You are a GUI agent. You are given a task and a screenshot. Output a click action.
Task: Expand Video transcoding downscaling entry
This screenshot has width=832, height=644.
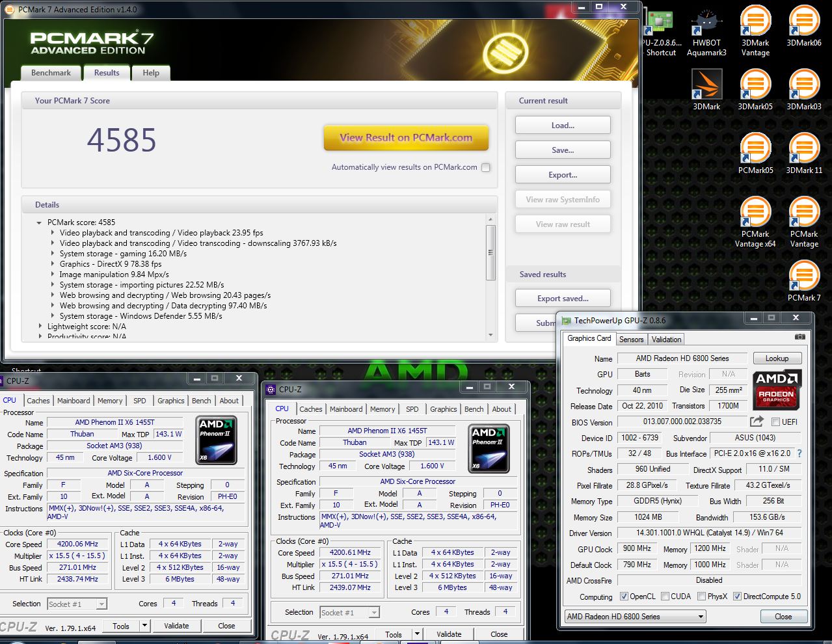pyautogui.click(x=53, y=243)
